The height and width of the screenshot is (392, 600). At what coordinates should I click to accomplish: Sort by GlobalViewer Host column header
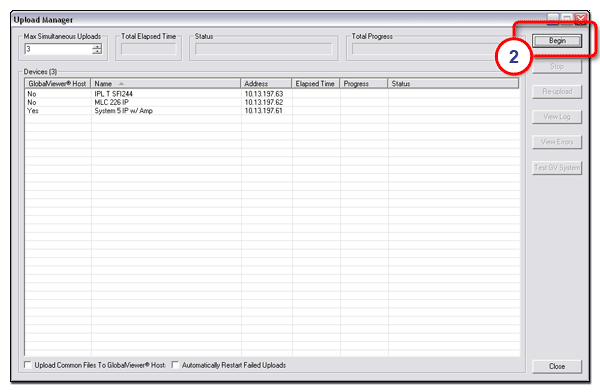coord(58,83)
